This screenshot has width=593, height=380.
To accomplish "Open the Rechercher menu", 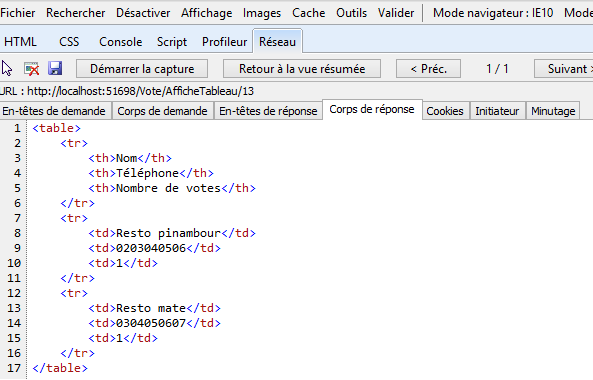I will click(76, 13).
